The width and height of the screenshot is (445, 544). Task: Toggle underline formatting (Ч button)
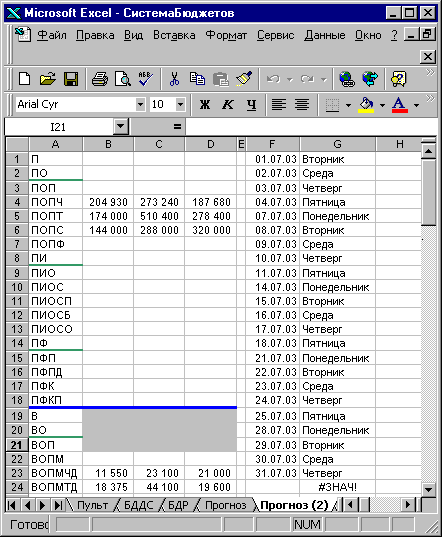(251, 104)
